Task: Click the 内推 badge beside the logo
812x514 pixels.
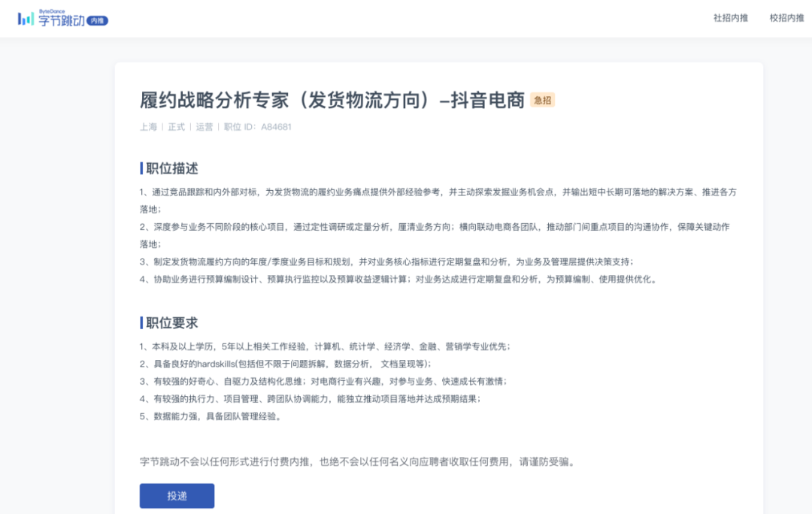Action: (x=97, y=21)
